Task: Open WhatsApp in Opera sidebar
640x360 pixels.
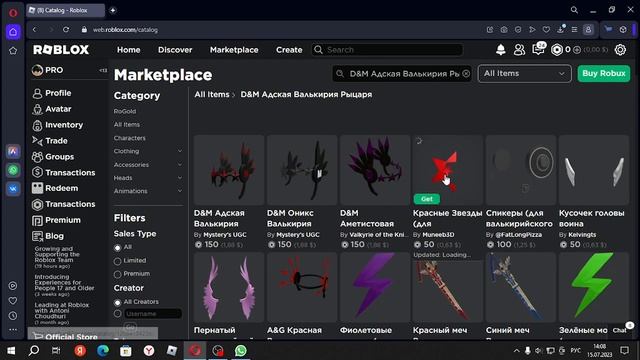Action: point(13,170)
